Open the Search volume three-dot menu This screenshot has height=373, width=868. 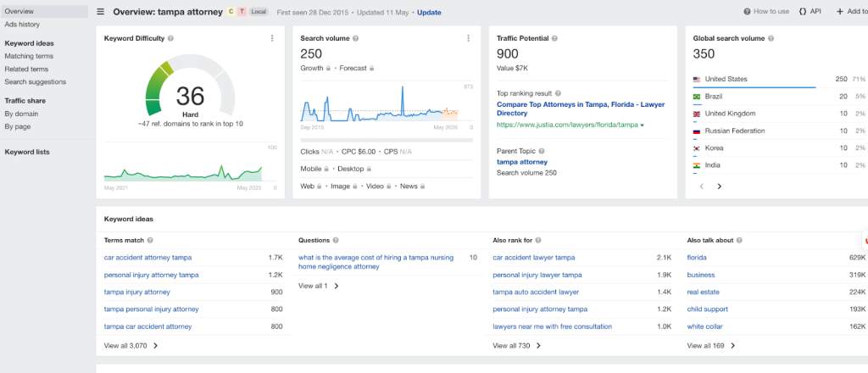(x=468, y=38)
